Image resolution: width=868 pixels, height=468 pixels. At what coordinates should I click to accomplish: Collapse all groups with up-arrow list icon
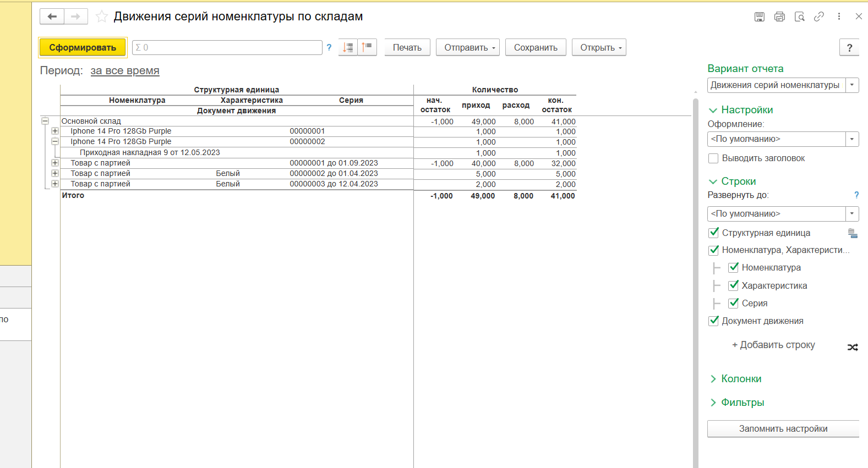pyautogui.click(x=367, y=47)
